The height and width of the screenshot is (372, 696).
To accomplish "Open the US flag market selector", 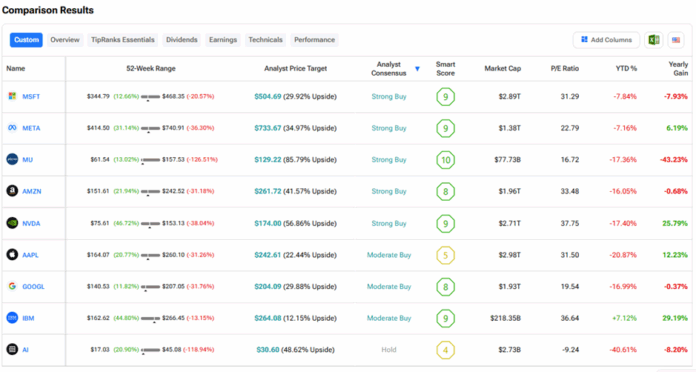I will point(676,40).
